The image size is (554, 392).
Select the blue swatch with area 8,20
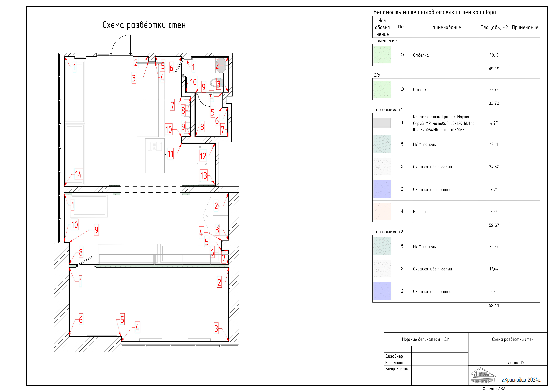(382, 291)
